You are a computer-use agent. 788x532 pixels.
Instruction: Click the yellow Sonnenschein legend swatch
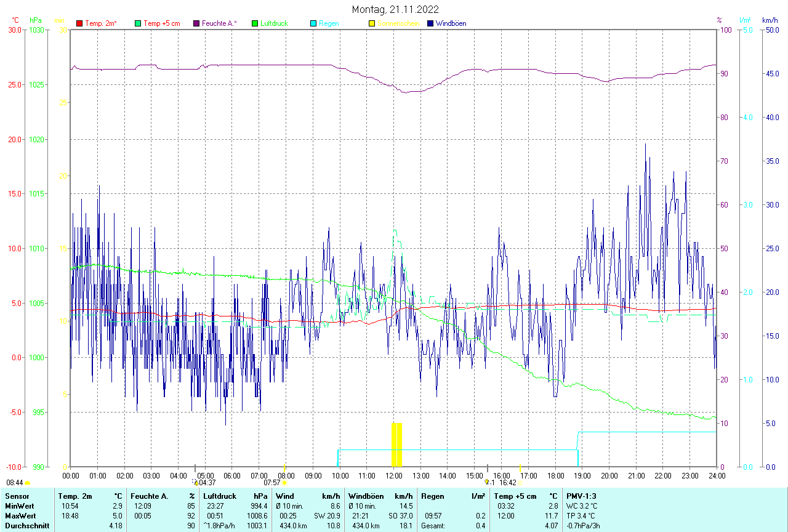click(372, 23)
